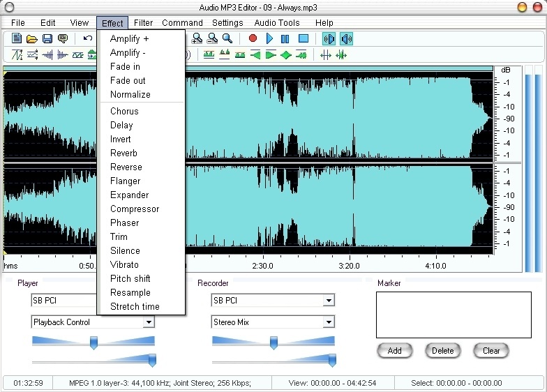This screenshot has height=392, width=547.
Task: Click the speech bubble file info icon
Action: 63,38
